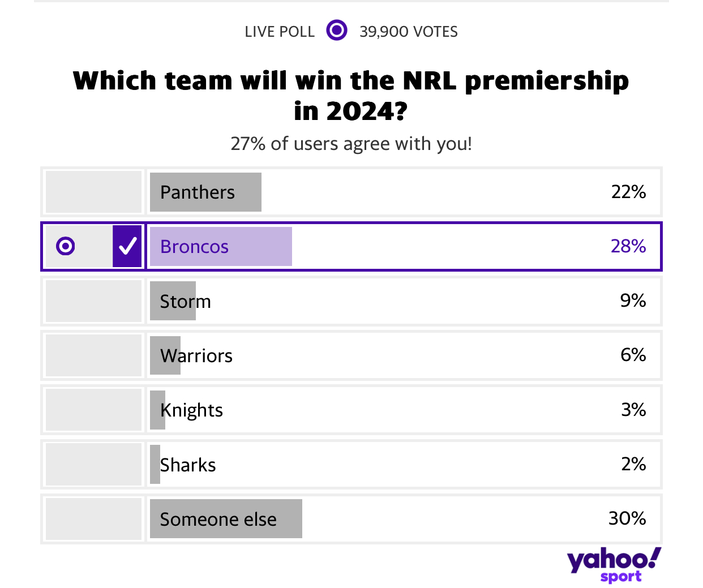Viewport: 703px width, 588px height.
Task: Click the Broncos option label
Action: pyautogui.click(x=194, y=247)
